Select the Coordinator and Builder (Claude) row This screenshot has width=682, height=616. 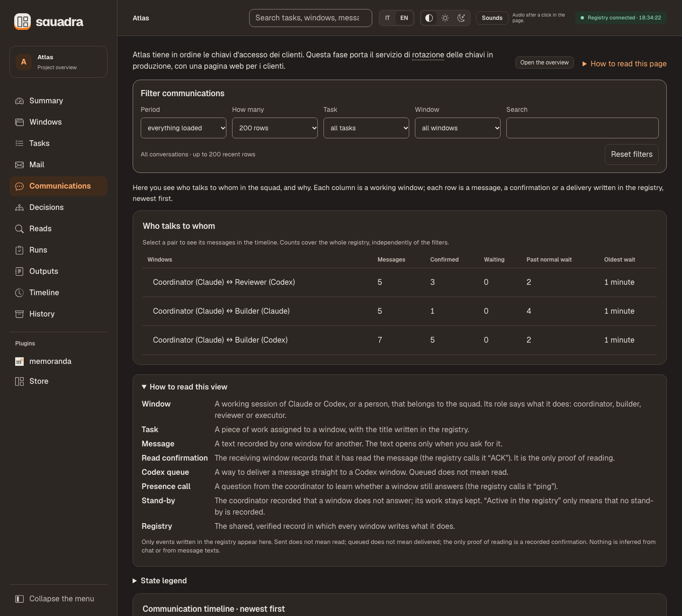pos(400,311)
